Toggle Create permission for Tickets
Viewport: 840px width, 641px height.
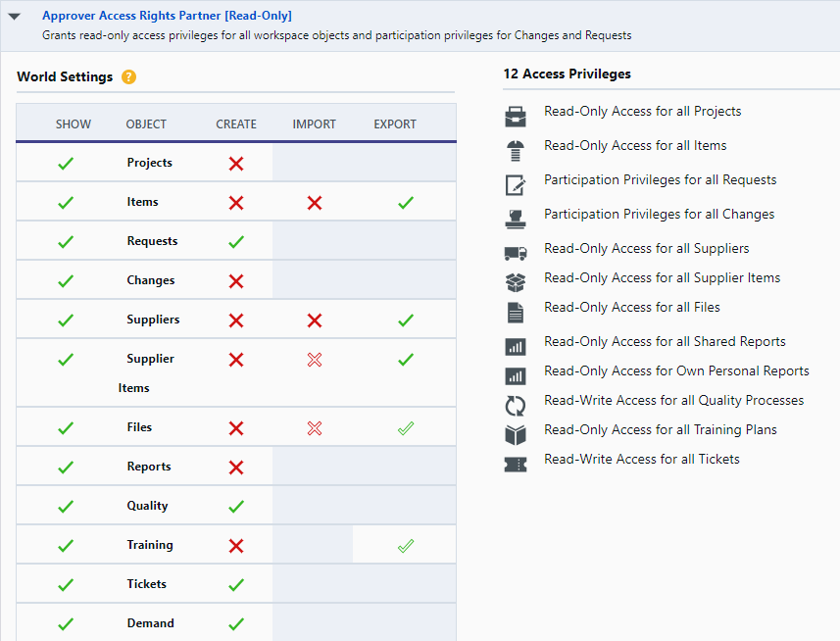coord(236,585)
